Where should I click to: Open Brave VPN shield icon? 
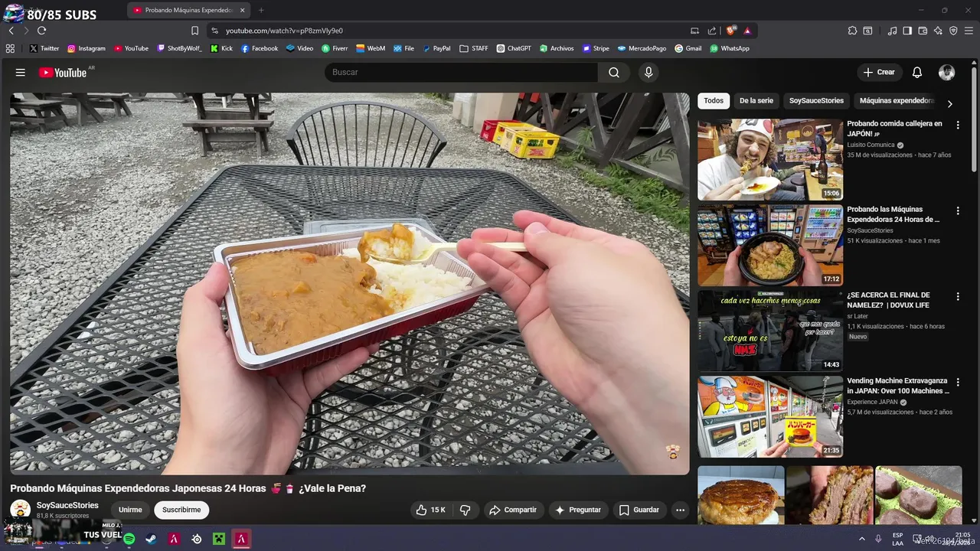pyautogui.click(x=953, y=31)
